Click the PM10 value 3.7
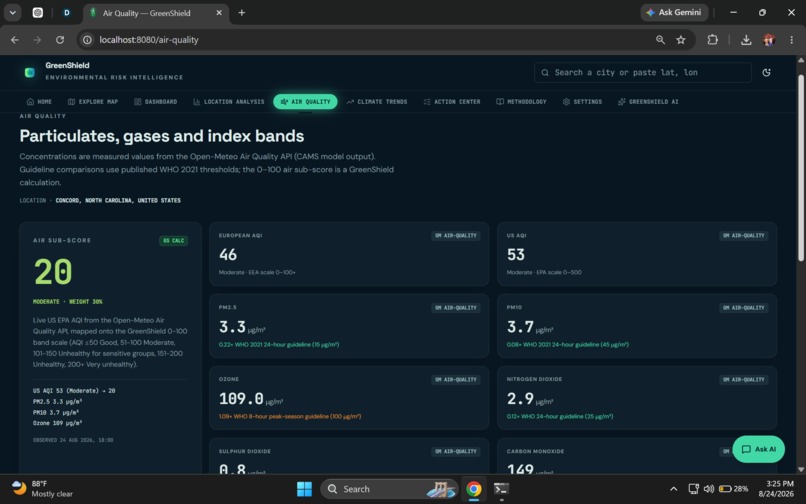Viewport: 806px width, 504px height. [520, 327]
